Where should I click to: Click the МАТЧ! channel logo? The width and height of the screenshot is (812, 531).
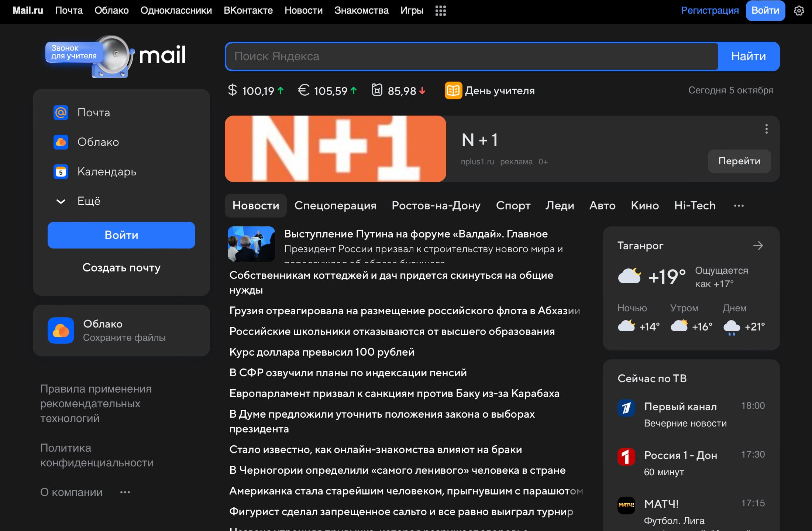(626, 506)
